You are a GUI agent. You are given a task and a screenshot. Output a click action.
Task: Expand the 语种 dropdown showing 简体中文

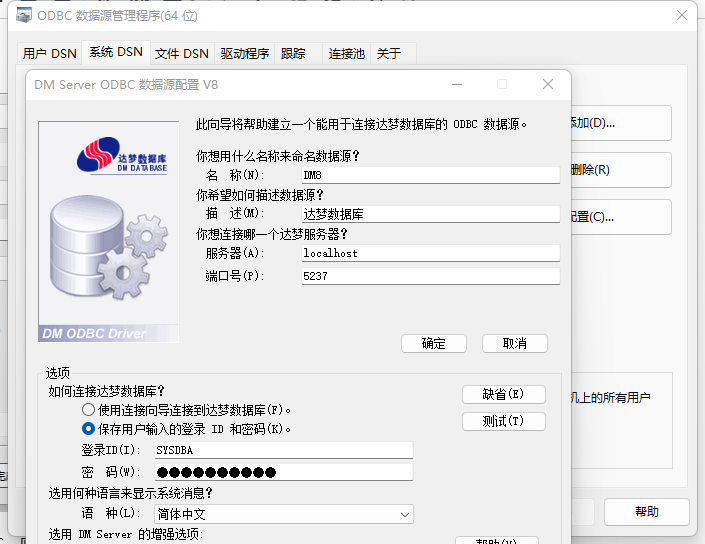pos(284,514)
